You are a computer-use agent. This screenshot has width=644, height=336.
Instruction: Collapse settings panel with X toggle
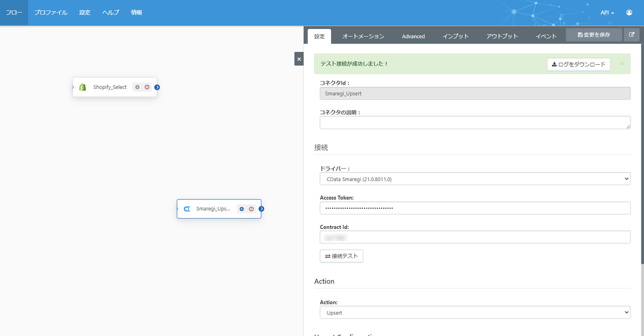pos(299,59)
